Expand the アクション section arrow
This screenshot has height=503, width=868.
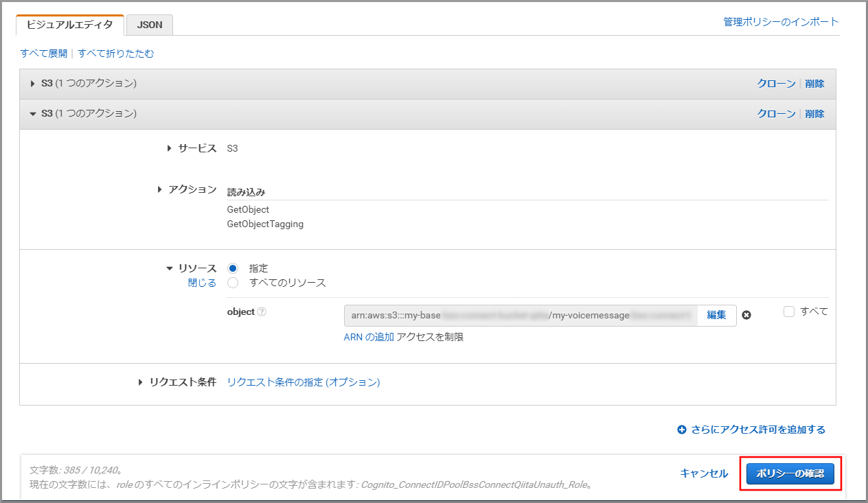click(160, 189)
